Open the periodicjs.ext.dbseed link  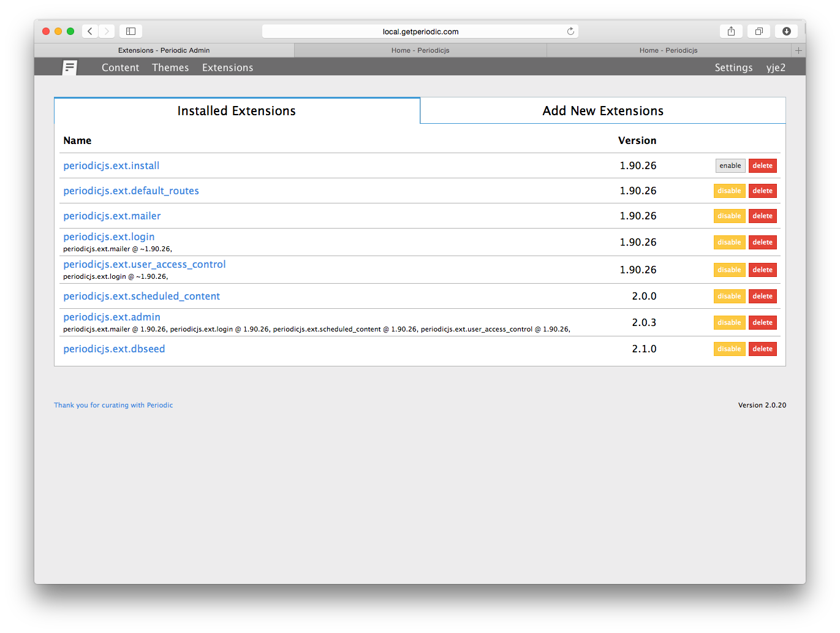(x=114, y=349)
